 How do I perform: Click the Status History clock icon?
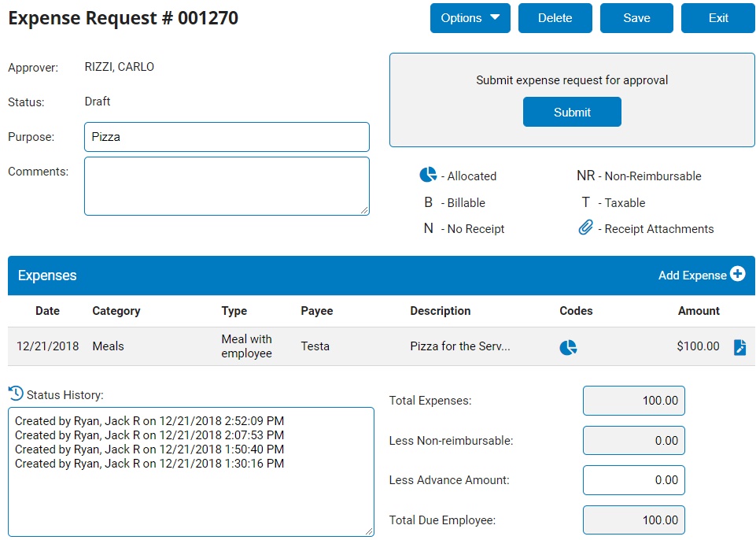click(16, 393)
